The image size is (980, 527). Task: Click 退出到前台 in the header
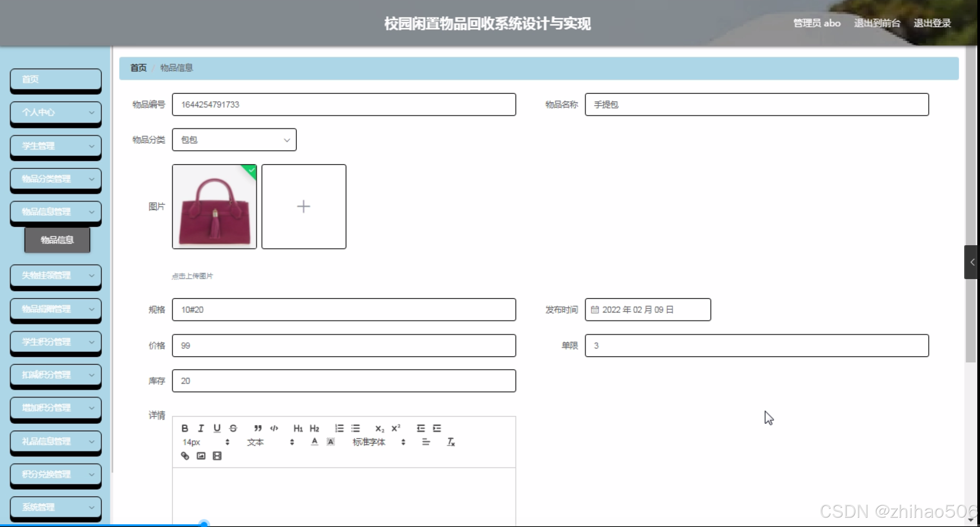click(x=877, y=23)
